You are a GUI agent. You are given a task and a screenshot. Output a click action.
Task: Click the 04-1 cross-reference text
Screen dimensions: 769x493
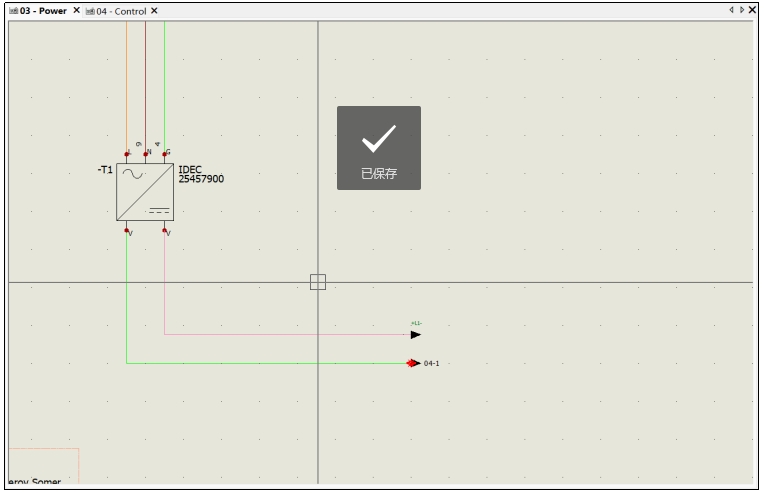click(x=432, y=363)
